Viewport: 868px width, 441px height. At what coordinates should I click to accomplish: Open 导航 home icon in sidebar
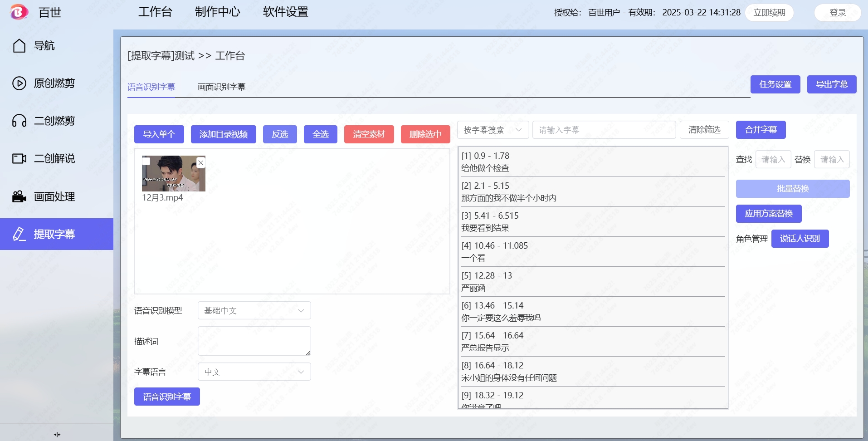(19, 46)
